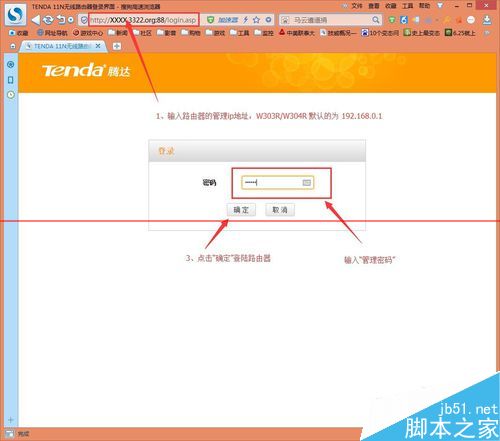Click the blue number-6 extension icon
This screenshot has width=500, height=441.
tap(404, 20)
